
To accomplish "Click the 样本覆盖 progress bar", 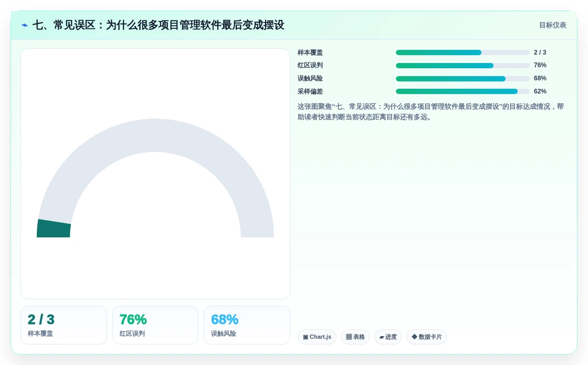I will pos(463,53).
